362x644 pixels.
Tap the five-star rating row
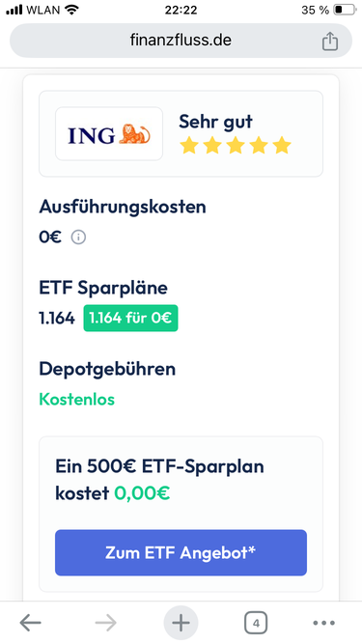236,146
